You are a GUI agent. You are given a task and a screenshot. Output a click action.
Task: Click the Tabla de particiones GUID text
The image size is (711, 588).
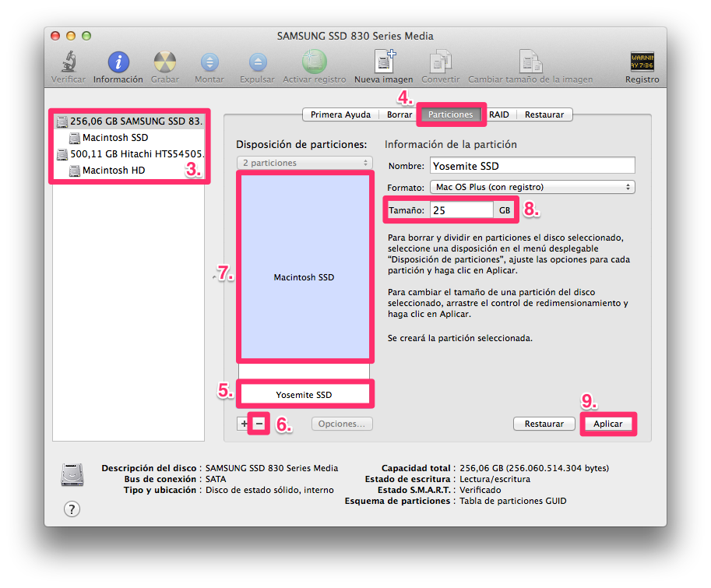tap(513, 501)
